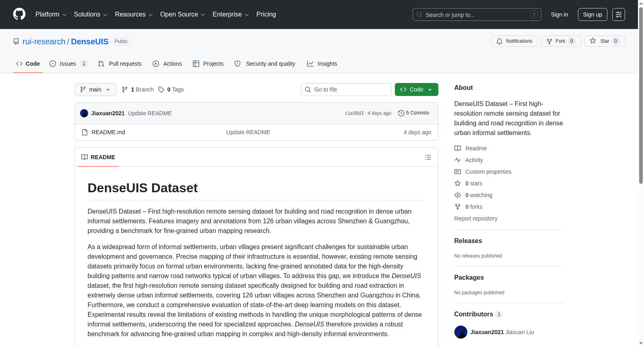Expand the Platform menu
644x347 pixels.
point(51,15)
